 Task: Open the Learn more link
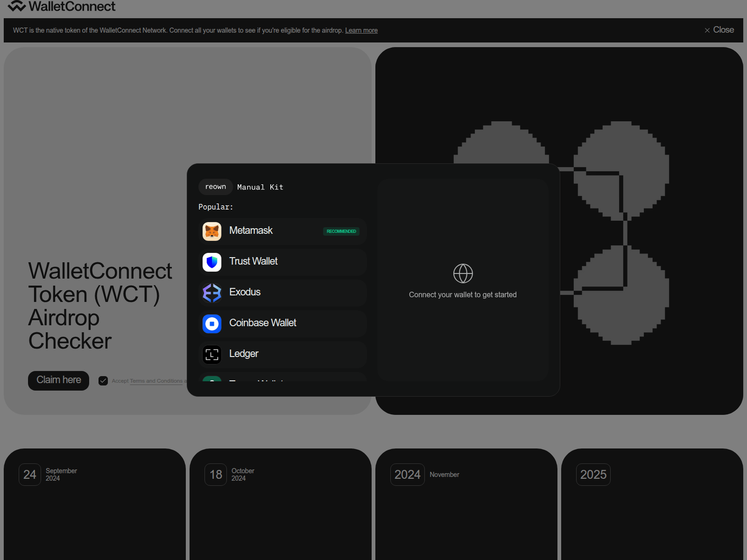(x=361, y=30)
